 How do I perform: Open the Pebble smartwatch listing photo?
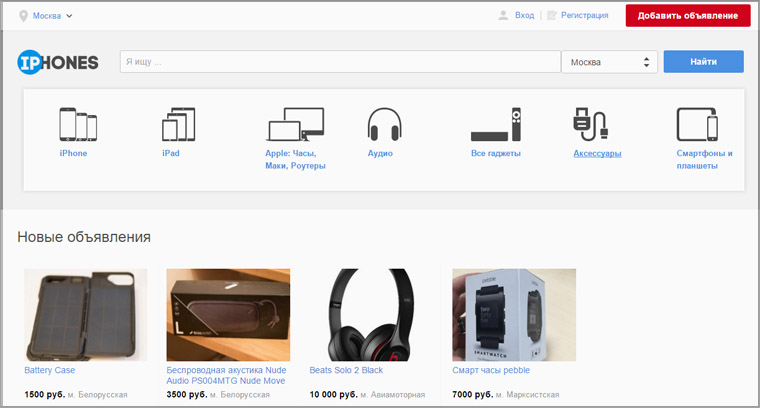click(514, 315)
